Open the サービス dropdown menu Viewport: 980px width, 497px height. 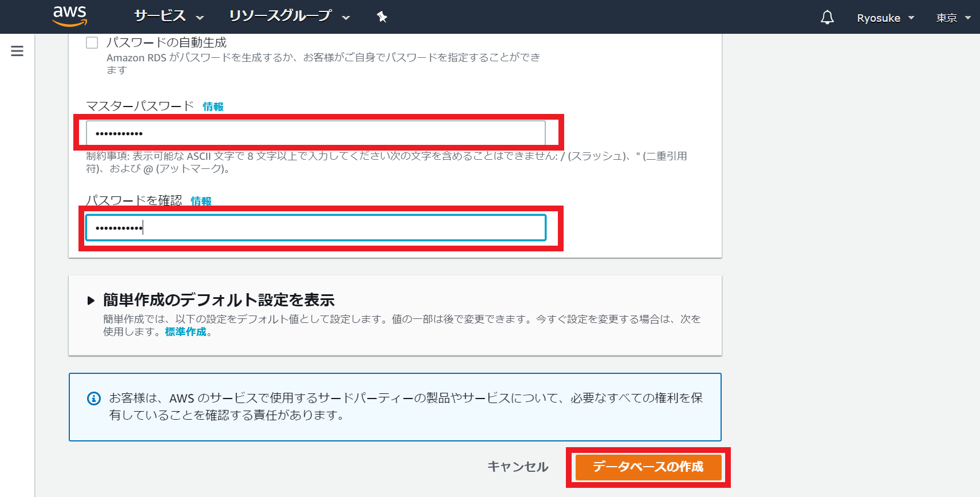click(x=169, y=16)
